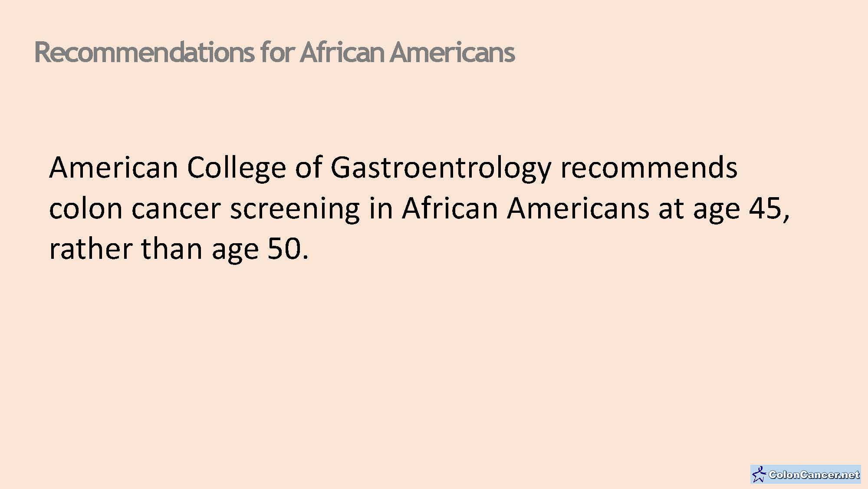This screenshot has width=868, height=489.
Task: Click the number '50' in last line
Action: pos(284,249)
